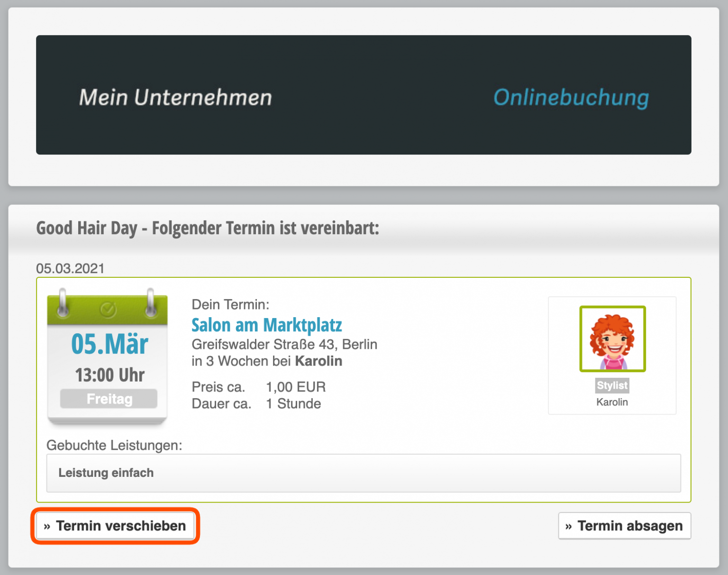Select Karolin's stylist avatar picture
Screen dimensions: 728x575
coord(612,339)
